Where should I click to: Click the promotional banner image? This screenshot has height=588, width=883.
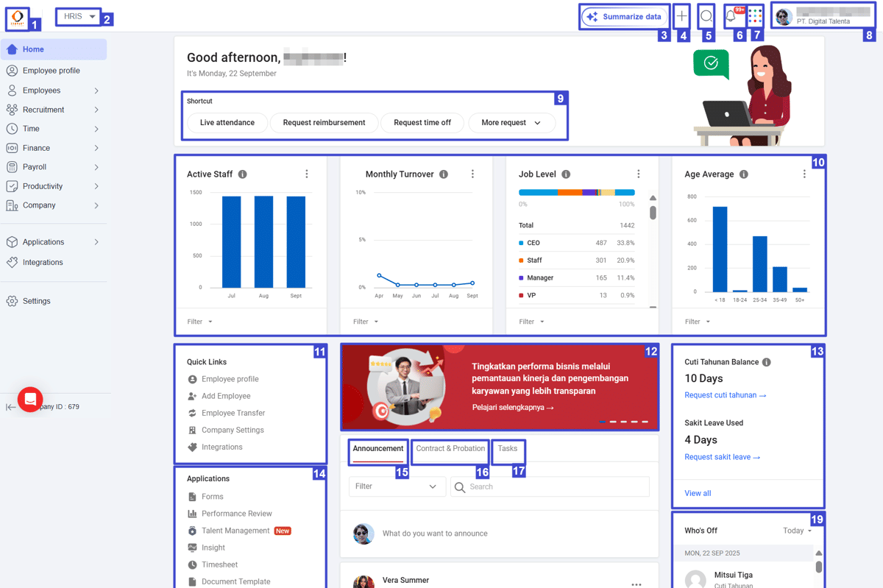(500, 387)
